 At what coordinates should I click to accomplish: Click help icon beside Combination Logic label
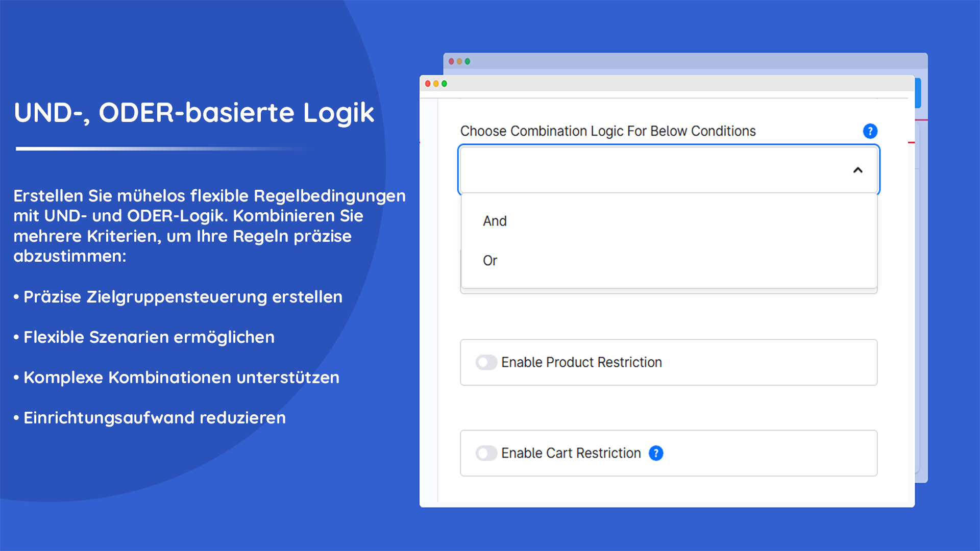(870, 131)
